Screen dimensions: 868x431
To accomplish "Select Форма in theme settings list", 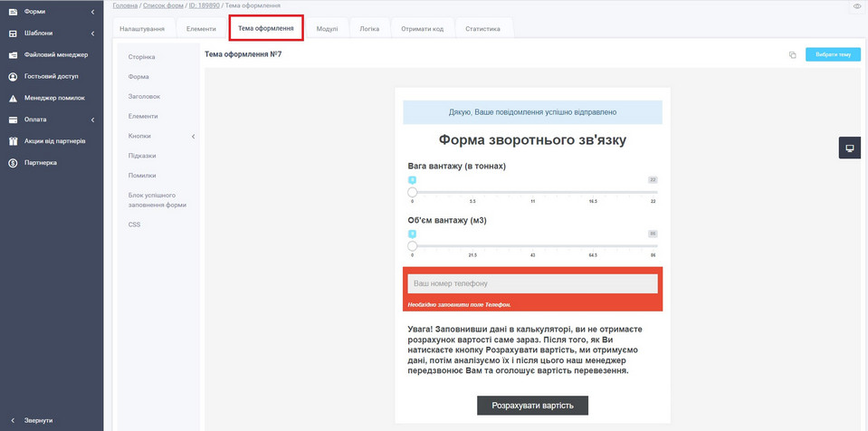I will coord(138,77).
